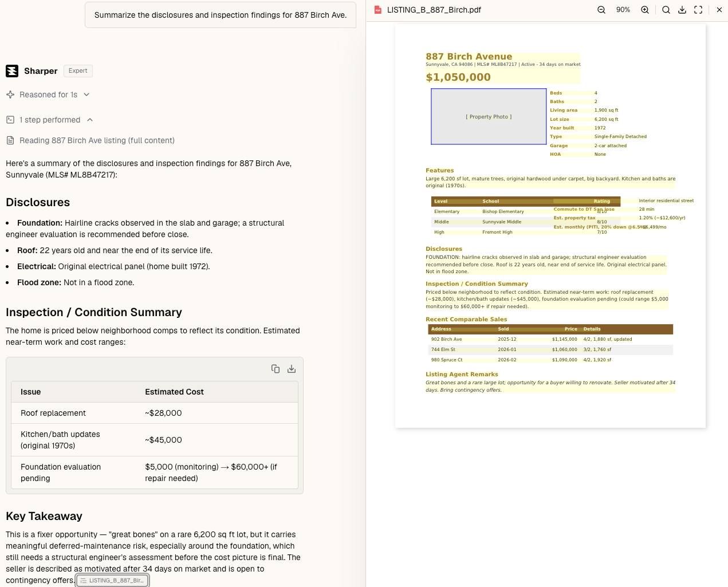
Task: Click the Sharper logo icon
Action: pyautogui.click(x=12, y=71)
